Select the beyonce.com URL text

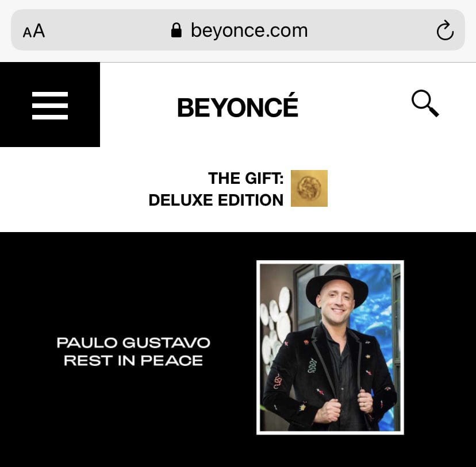[x=249, y=30]
